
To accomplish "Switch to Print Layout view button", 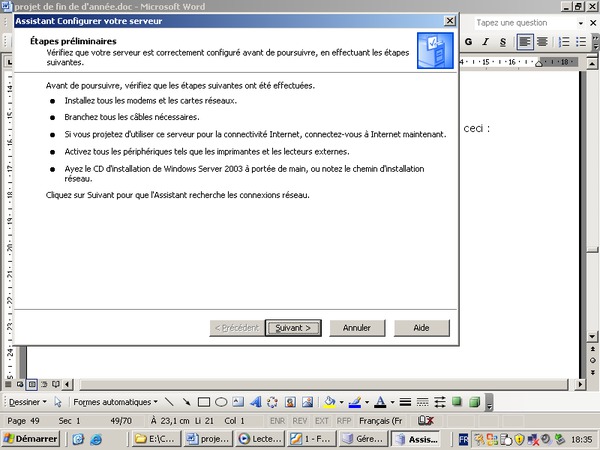I will [x=32, y=384].
